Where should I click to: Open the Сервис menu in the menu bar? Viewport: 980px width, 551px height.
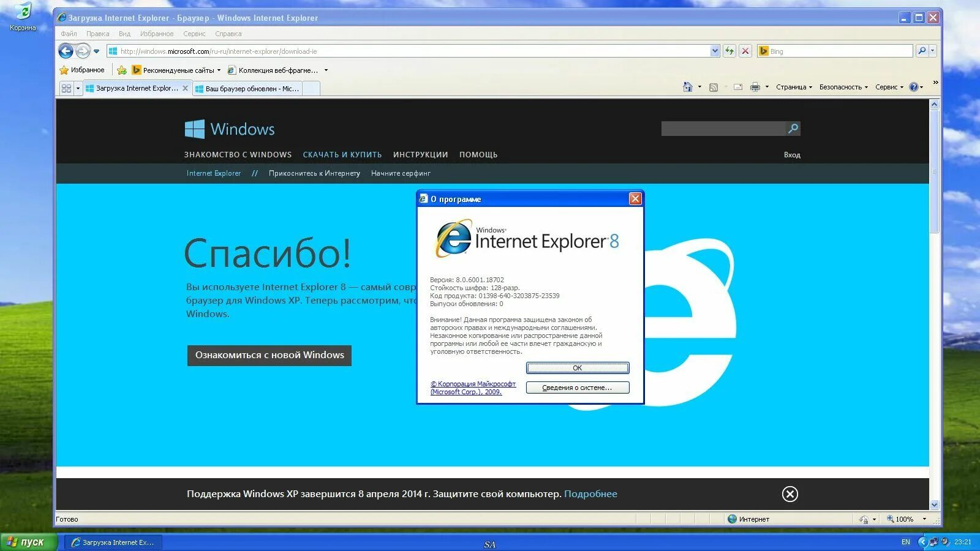coord(194,34)
